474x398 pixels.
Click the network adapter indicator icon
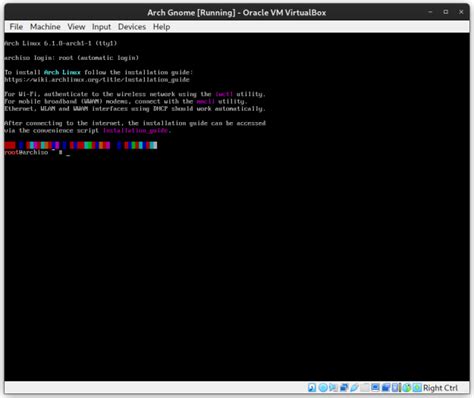tap(344, 388)
